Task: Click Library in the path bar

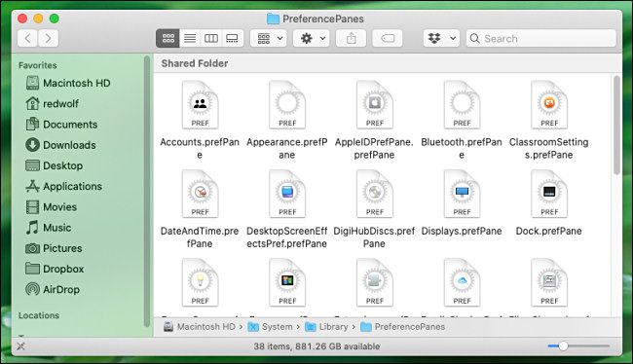Action: 326,327
